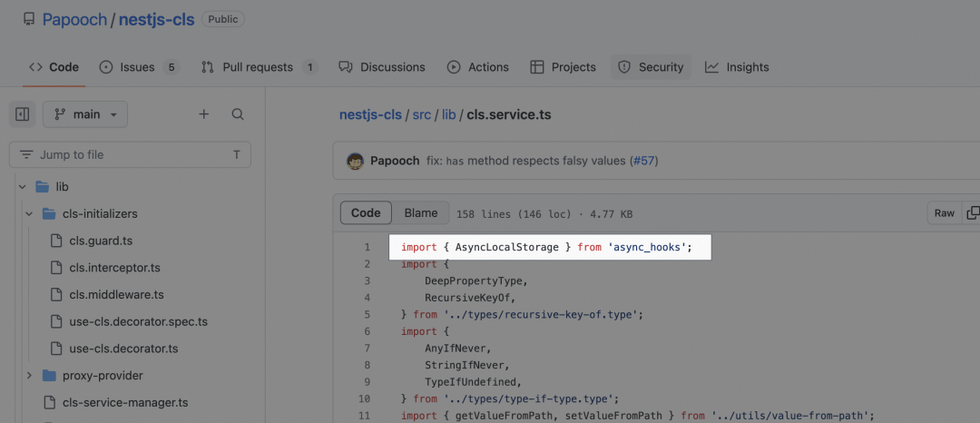Click the Jump to file field

pos(130,154)
